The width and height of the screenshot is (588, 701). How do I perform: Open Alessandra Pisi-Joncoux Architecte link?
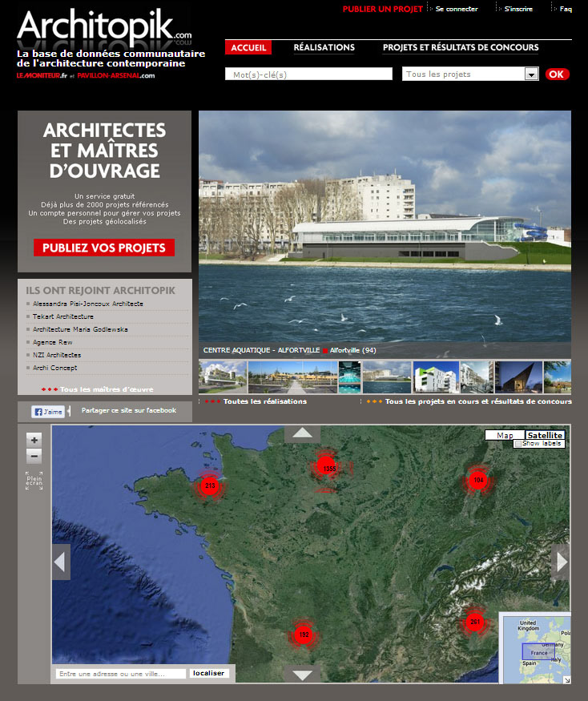coord(87,304)
